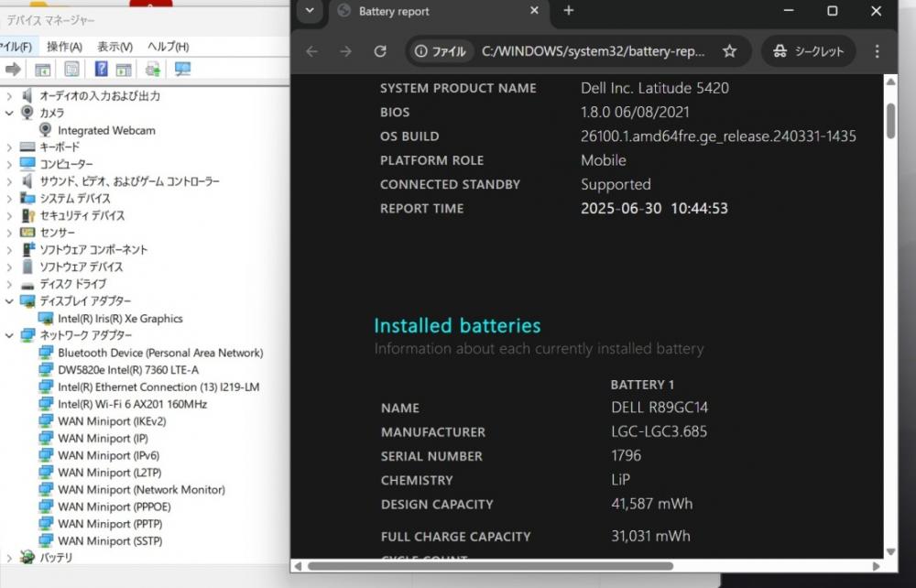The height and width of the screenshot is (588, 916).
Task: Open a new tab with the plus button
Action: pos(569,10)
